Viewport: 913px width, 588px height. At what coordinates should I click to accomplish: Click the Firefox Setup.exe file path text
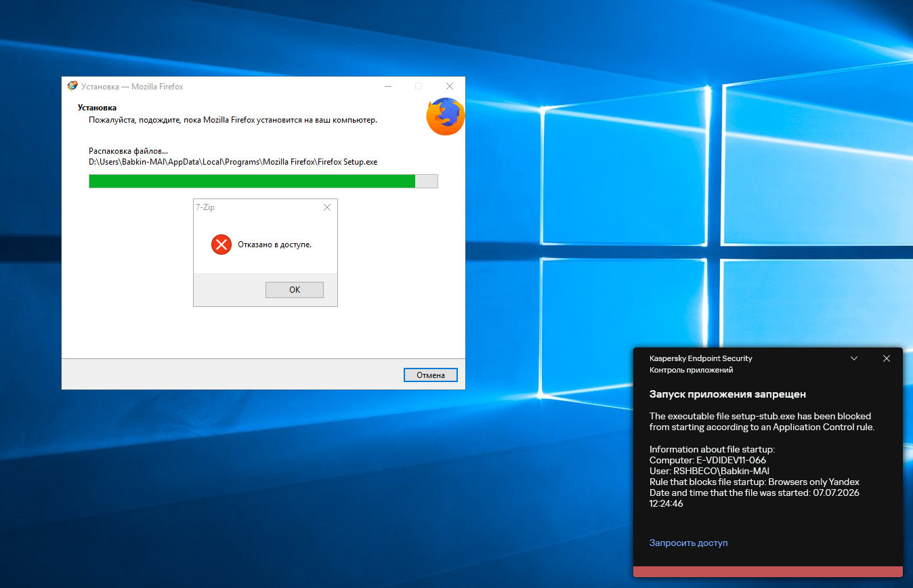point(233,162)
